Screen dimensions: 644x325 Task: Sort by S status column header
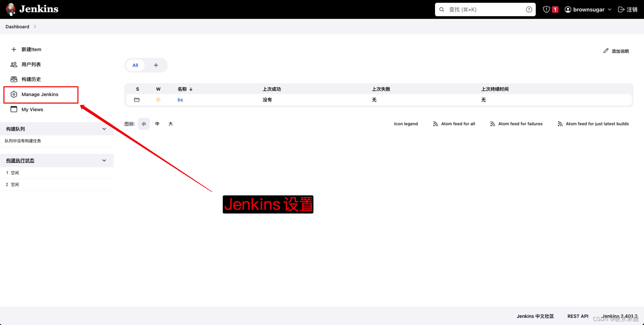click(137, 89)
